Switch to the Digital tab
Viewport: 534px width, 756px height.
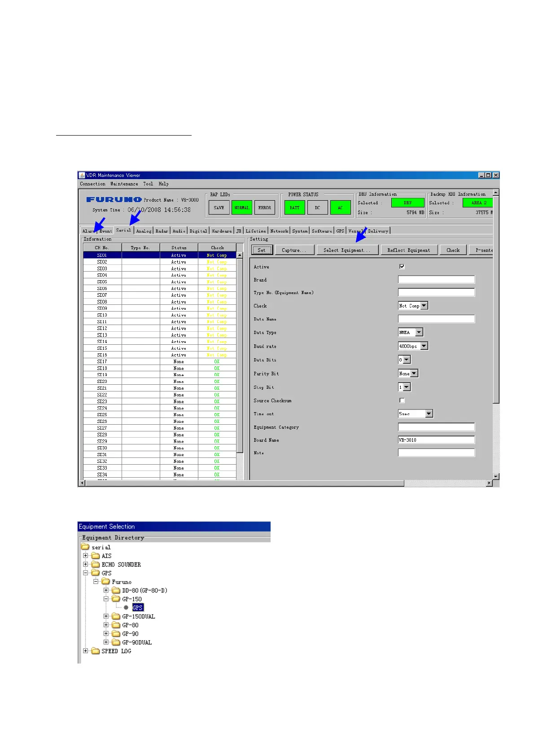click(x=198, y=231)
